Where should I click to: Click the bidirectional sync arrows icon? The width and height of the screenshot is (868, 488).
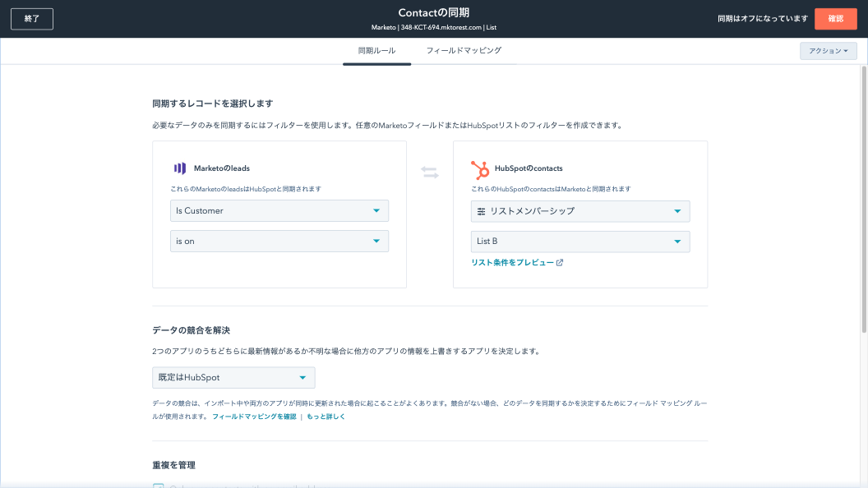(x=430, y=172)
